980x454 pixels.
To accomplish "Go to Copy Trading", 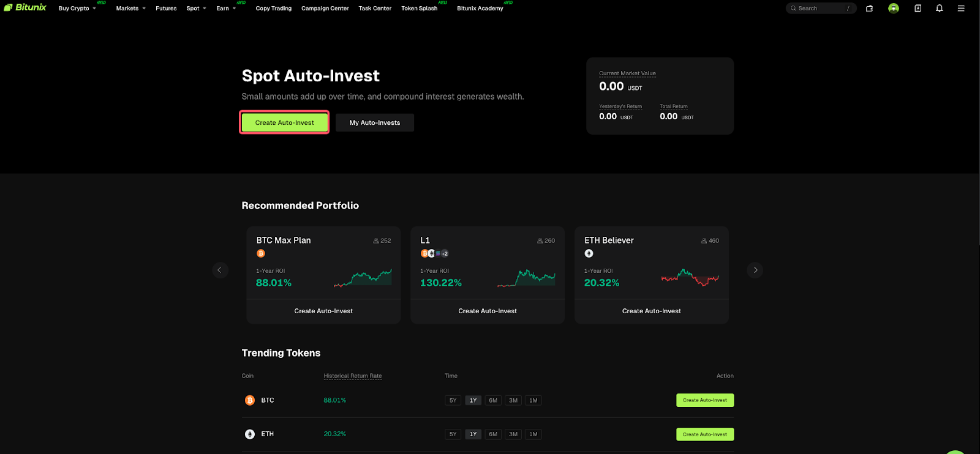I will tap(273, 9).
